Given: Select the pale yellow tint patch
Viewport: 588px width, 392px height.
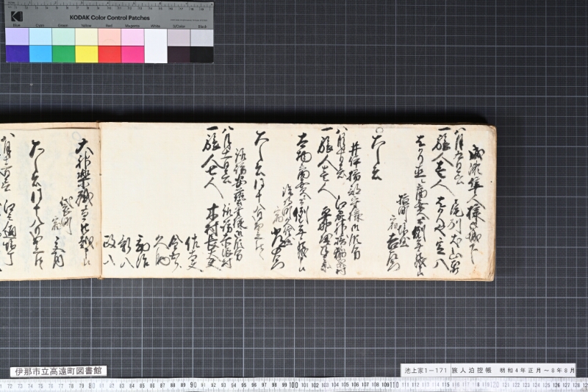Looking at the screenshot, I should click(87, 37).
